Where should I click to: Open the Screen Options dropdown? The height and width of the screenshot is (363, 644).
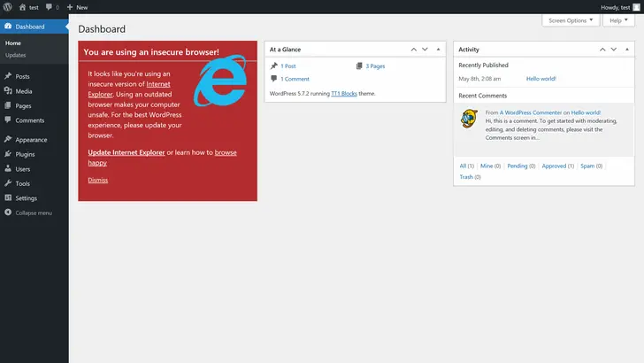(x=571, y=20)
